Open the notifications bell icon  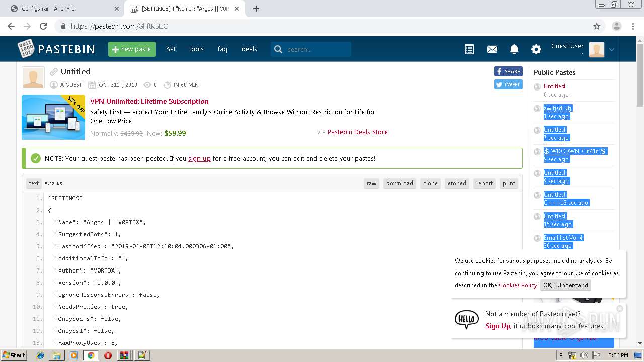tap(514, 49)
